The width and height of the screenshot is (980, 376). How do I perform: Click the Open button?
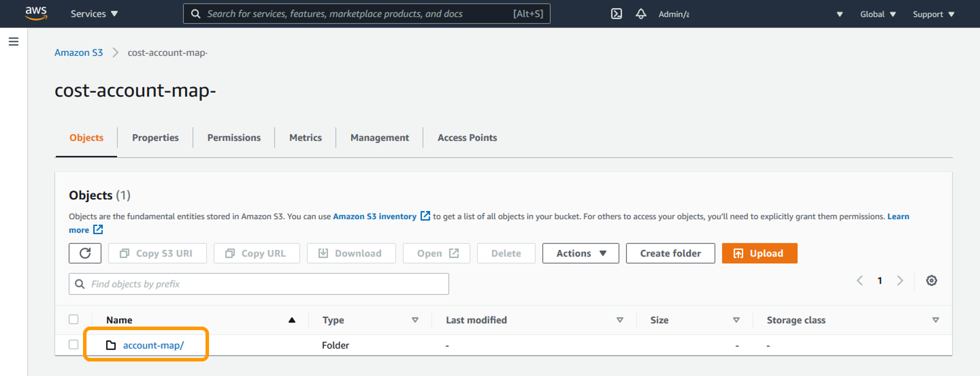437,253
